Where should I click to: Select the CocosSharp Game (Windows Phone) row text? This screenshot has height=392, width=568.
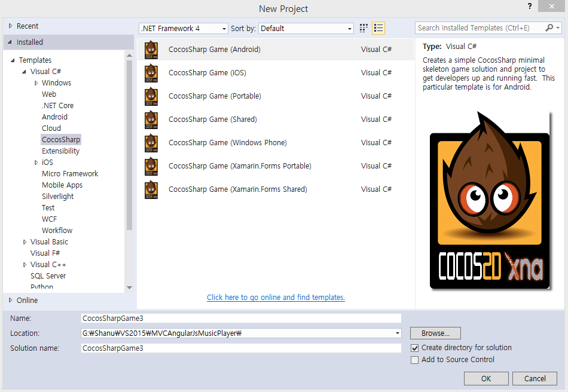[227, 143]
